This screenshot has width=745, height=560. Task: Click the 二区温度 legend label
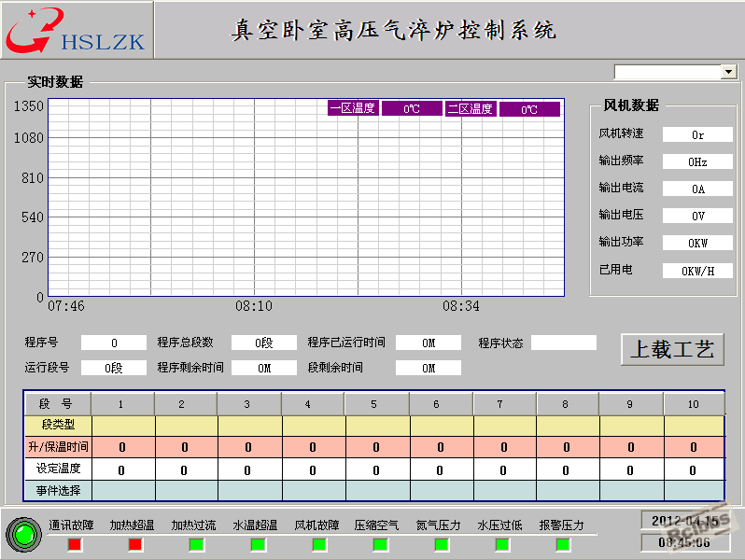[471, 109]
